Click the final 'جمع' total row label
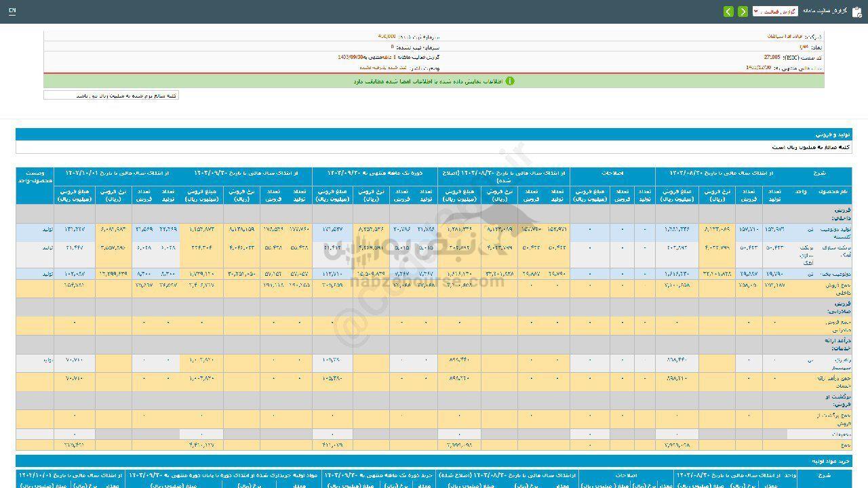This screenshot has width=868, height=488. (x=844, y=445)
